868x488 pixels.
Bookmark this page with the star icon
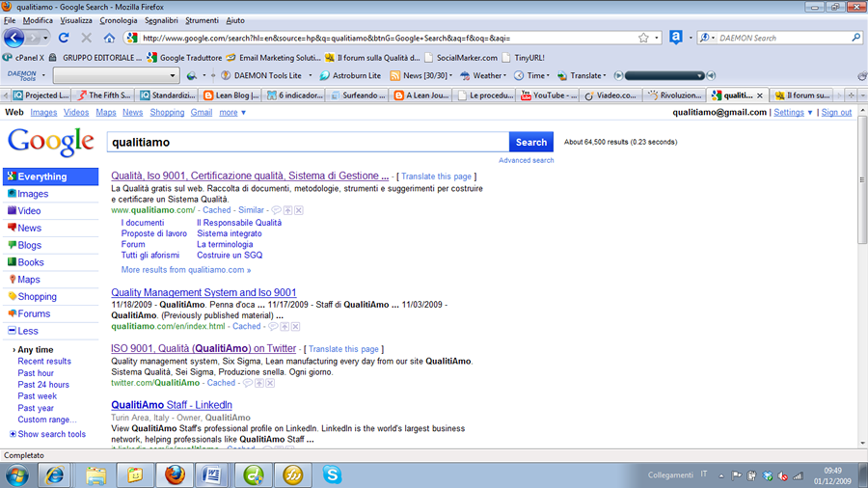643,38
